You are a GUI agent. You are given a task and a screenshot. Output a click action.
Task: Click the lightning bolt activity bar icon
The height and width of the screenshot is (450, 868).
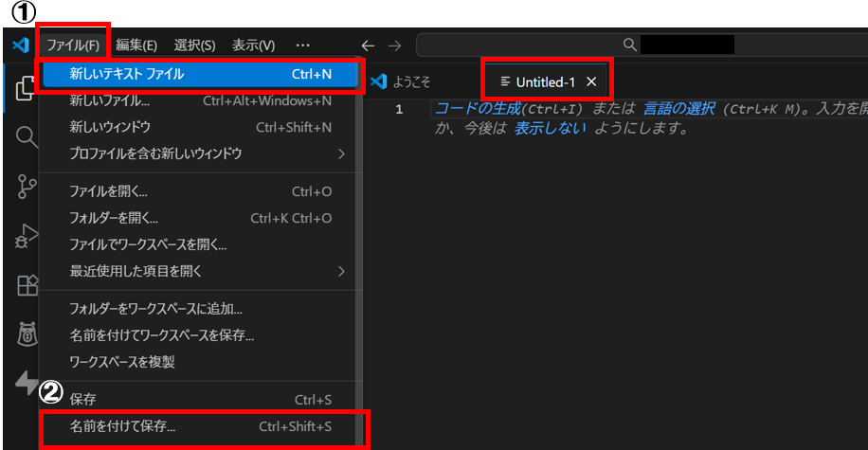click(26, 383)
